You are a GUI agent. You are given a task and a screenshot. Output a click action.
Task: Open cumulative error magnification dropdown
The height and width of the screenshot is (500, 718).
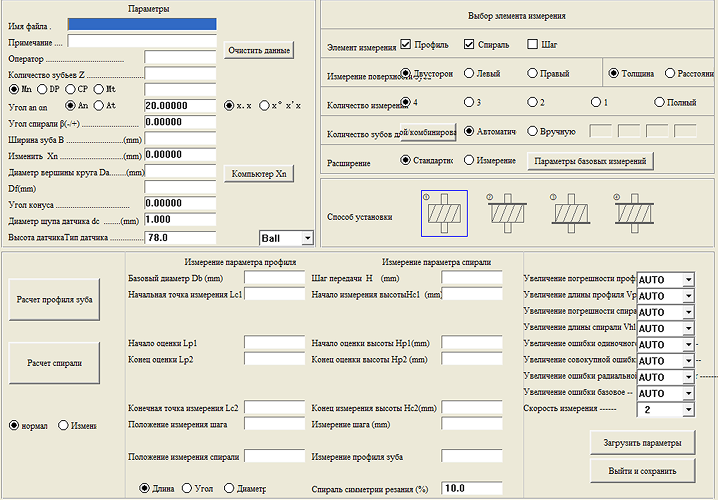pyautogui.click(x=688, y=361)
